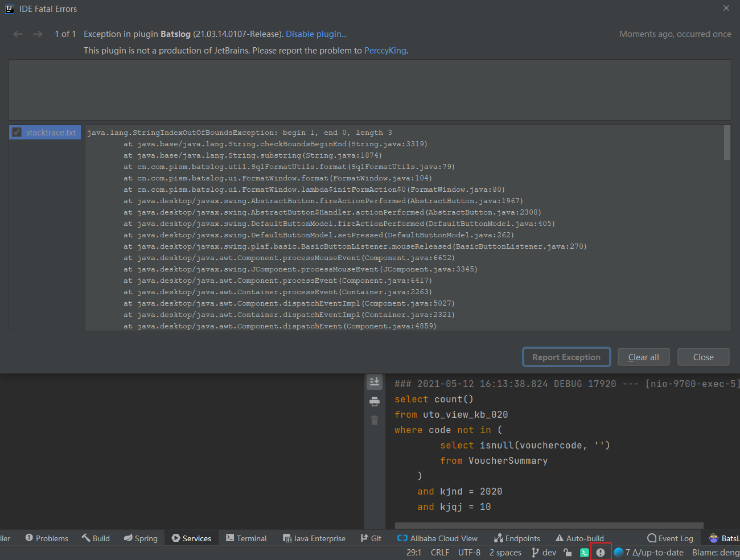
Task: Clear console with the trash icon
Action: coord(374,420)
